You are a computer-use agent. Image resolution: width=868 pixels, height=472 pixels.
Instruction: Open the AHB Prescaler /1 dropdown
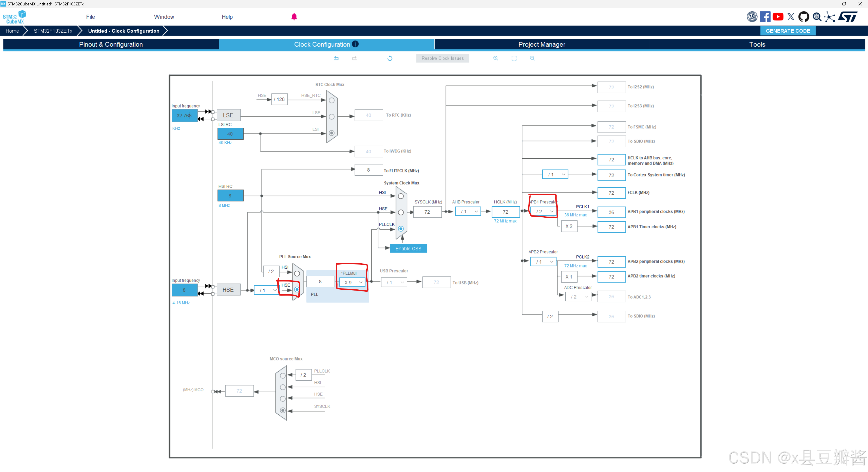[x=468, y=212]
